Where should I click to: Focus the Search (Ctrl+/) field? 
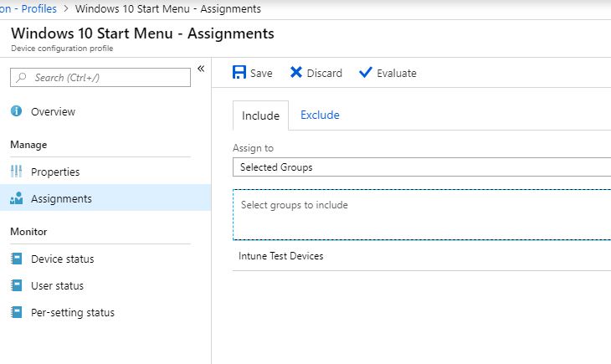(x=100, y=78)
